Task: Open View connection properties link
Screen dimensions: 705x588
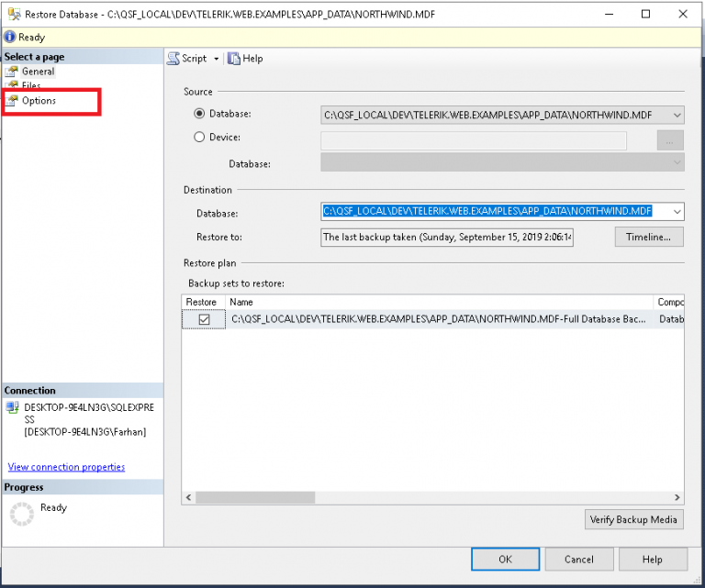Action: click(66, 467)
